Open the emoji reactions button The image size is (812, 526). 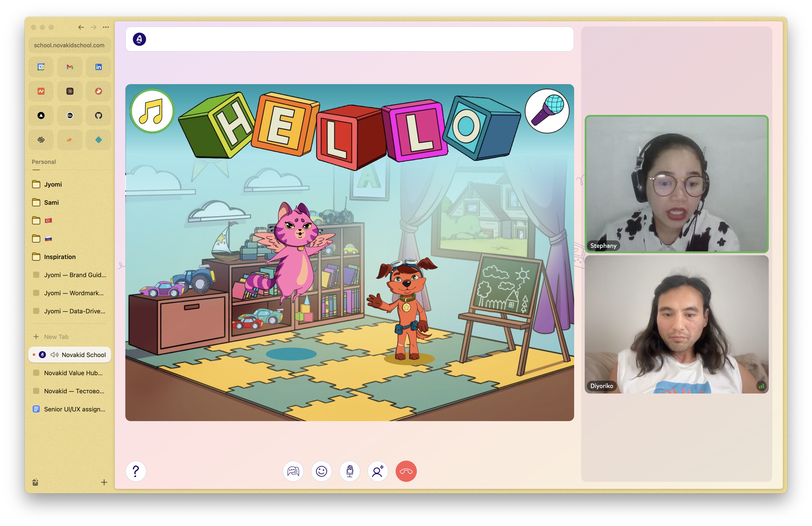tap(321, 471)
